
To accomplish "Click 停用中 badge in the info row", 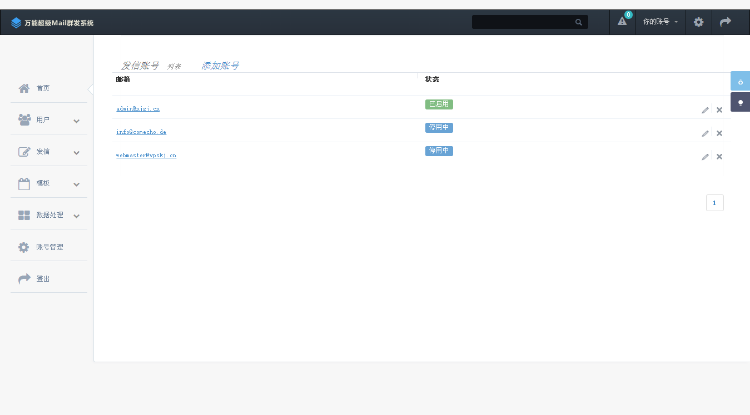I will 439,128.
